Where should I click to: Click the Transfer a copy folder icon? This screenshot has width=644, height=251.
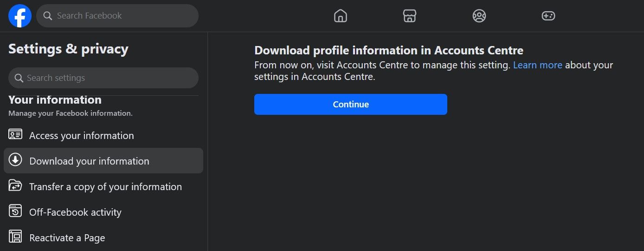pos(15,186)
